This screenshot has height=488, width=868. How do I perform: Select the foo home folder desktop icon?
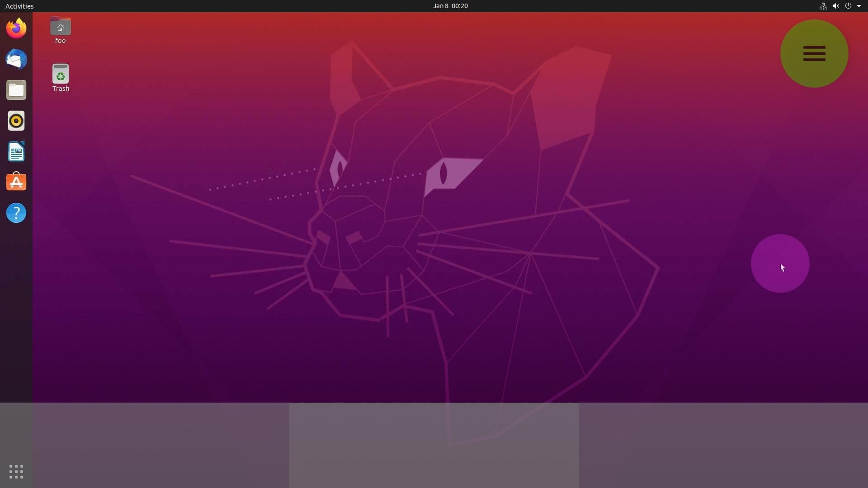pos(60,31)
